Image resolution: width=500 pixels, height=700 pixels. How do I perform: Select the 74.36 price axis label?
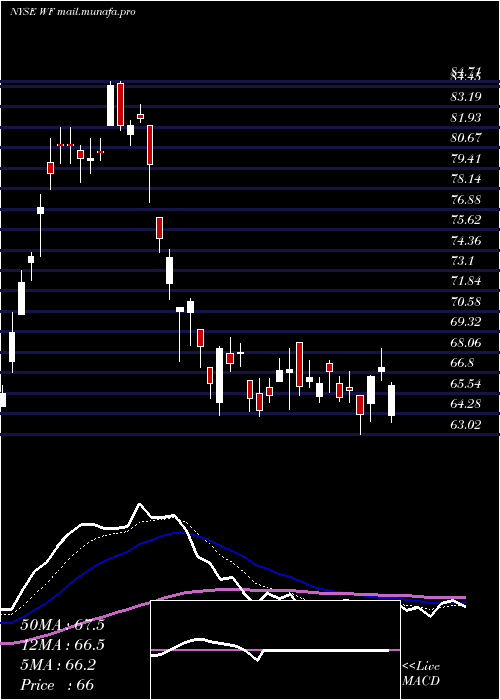click(466, 241)
